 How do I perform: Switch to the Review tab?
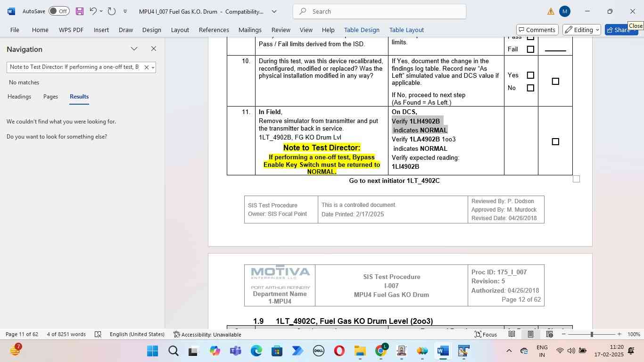coord(281,30)
